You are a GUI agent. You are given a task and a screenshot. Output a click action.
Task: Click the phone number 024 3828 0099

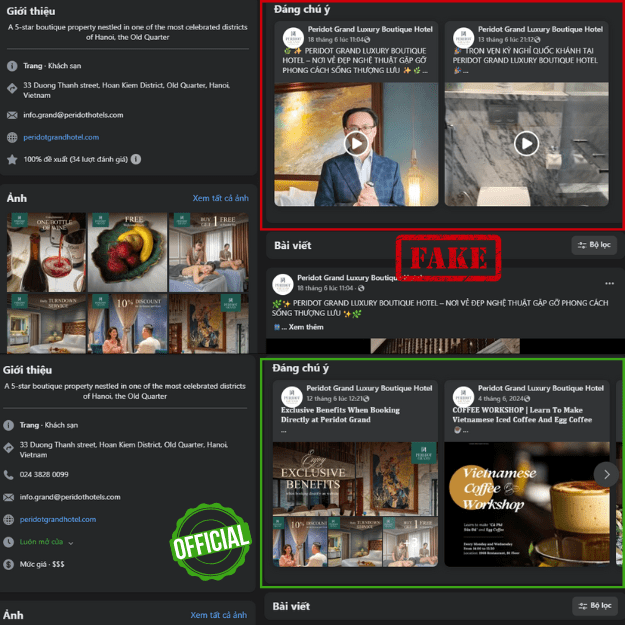[x=44, y=474]
